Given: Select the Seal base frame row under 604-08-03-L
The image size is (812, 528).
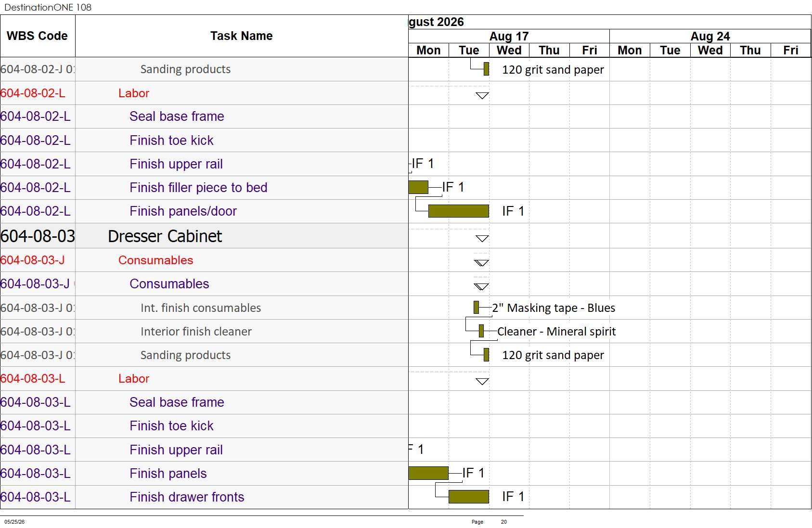Looking at the screenshot, I should (204, 402).
